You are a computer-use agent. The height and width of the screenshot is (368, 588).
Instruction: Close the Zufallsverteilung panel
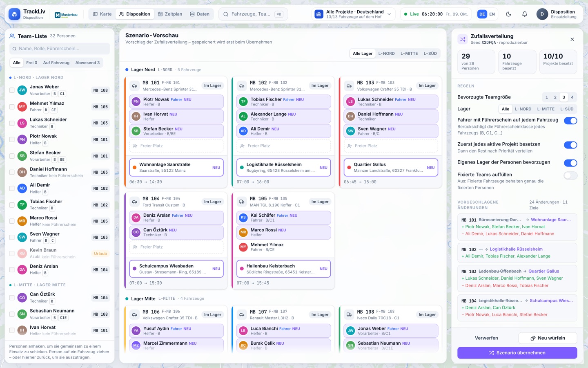point(572,39)
